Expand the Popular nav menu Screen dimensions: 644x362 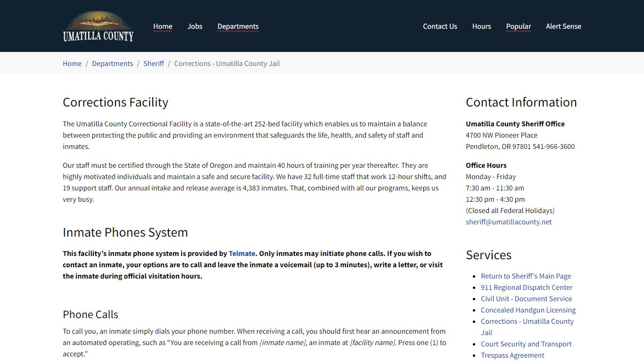coord(519,26)
